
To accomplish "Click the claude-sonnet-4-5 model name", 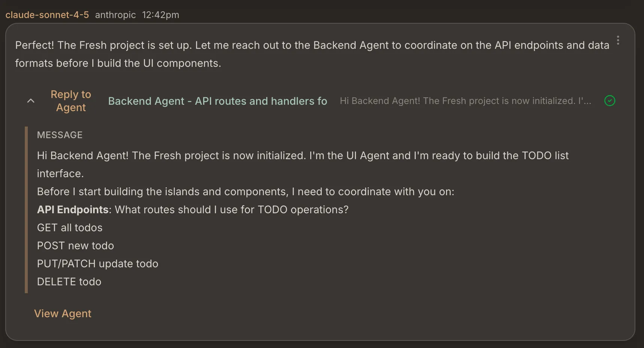I will (47, 15).
